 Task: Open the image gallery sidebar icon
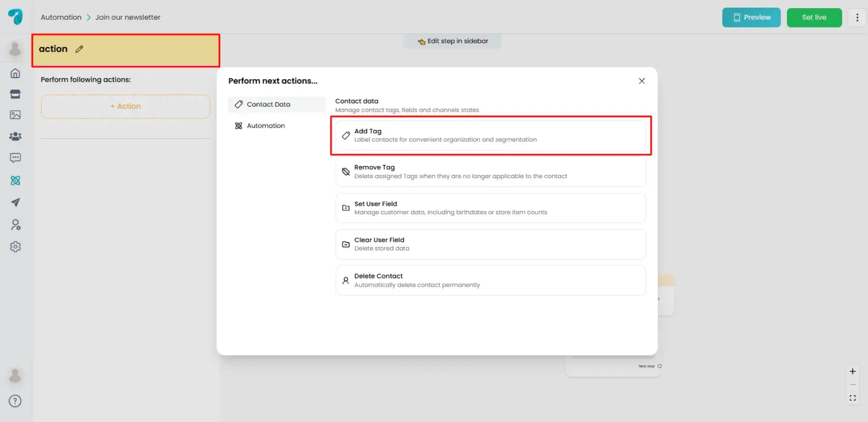click(x=15, y=115)
